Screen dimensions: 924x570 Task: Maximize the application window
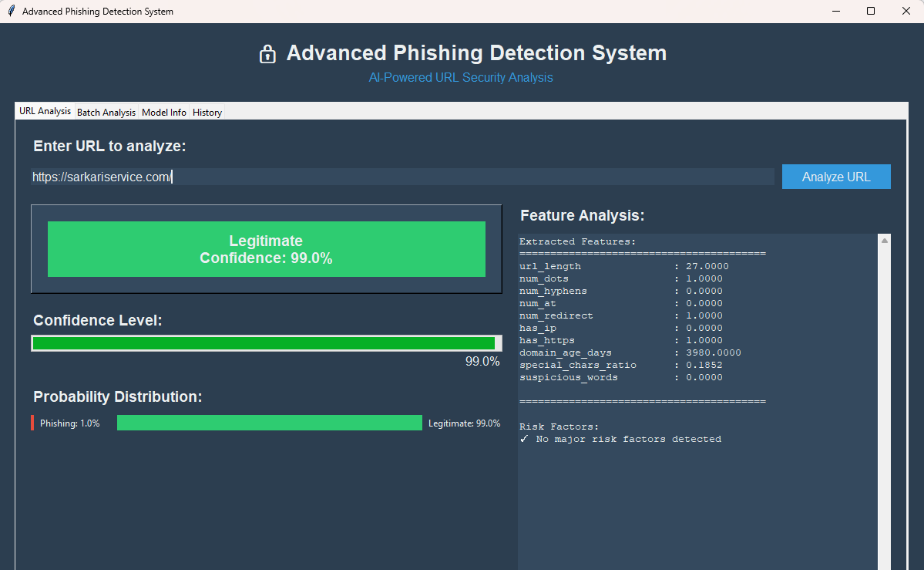(871, 12)
